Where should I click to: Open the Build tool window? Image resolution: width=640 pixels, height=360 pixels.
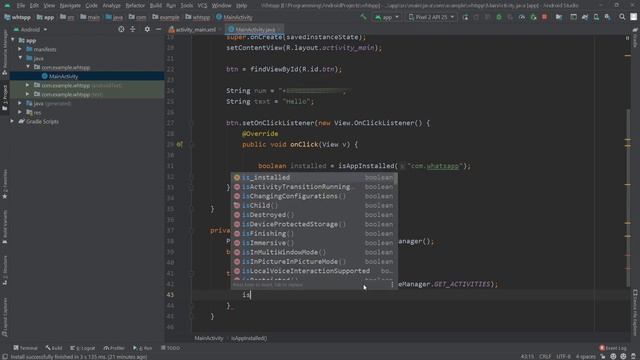point(54,348)
